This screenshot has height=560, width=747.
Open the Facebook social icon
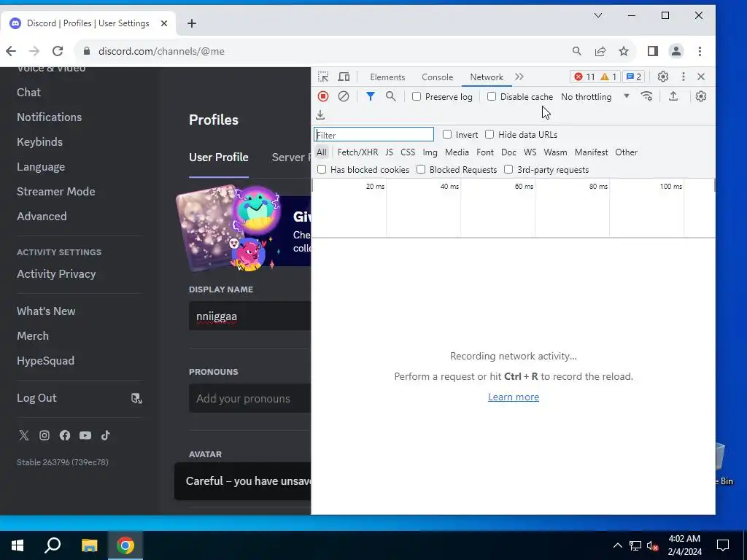click(x=65, y=435)
